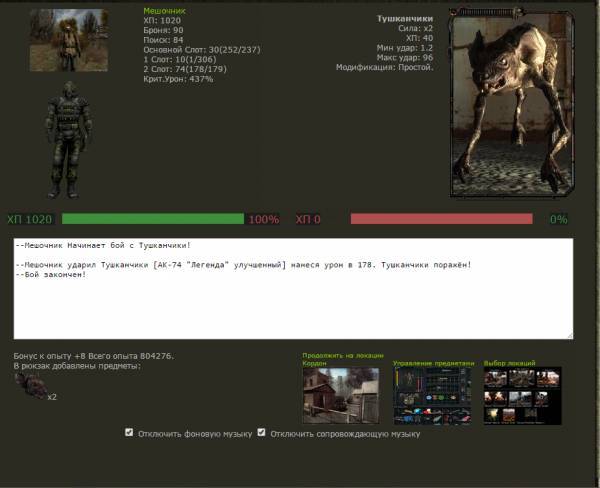Image resolution: width=600 pixels, height=488 pixels.
Task: Click 'Выбор локаций' link
Action: (509, 363)
